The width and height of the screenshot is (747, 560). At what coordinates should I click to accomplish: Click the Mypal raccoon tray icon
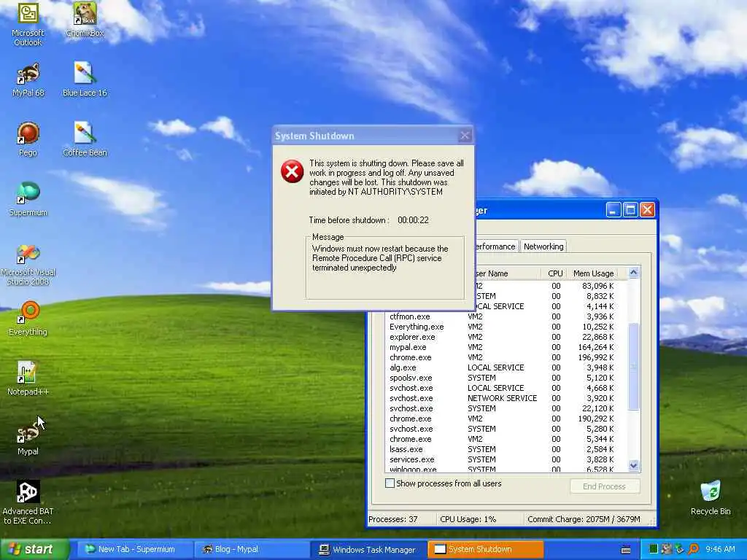tap(667, 549)
